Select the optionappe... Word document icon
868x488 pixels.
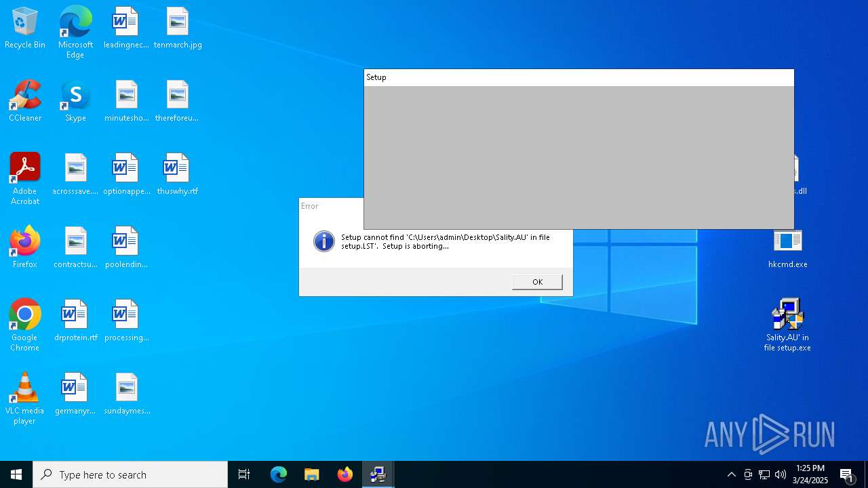tap(126, 175)
